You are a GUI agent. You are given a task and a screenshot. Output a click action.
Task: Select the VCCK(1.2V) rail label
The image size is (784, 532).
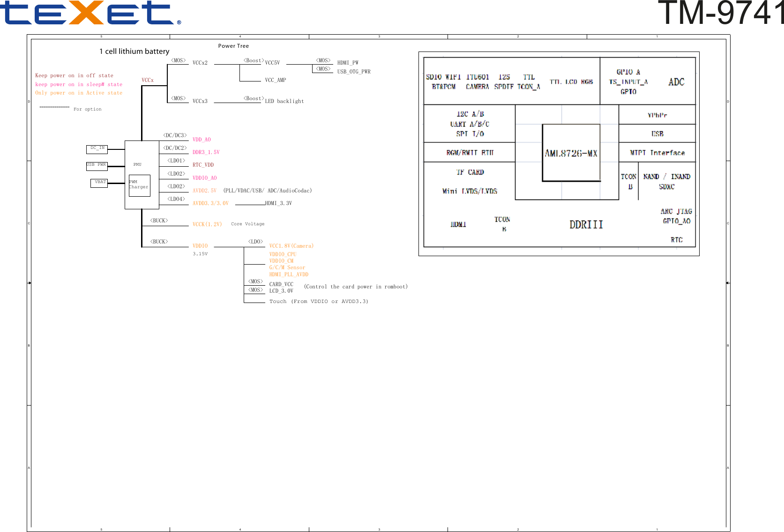click(x=207, y=224)
